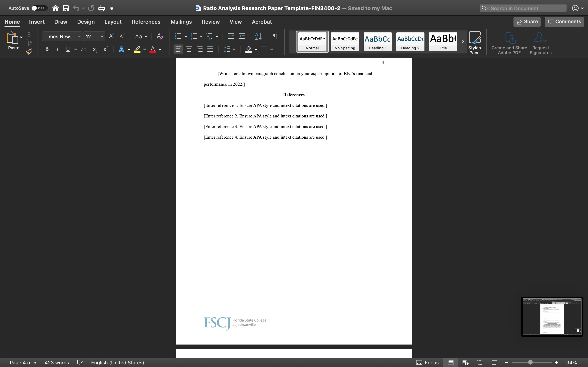Toggle paragraph marks visibility
Screen dimensions: 588x367
coord(275,36)
